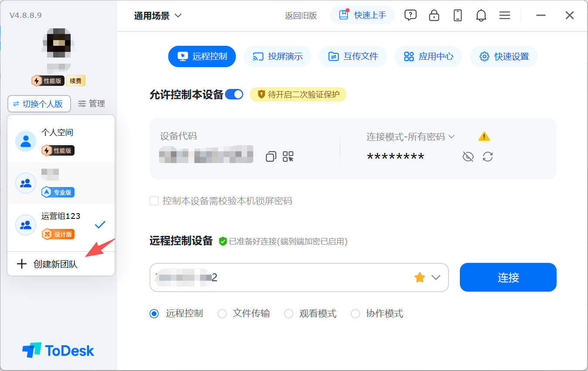Check the lock screen password verification box
The height and width of the screenshot is (371, 588).
[x=154, y=201]
